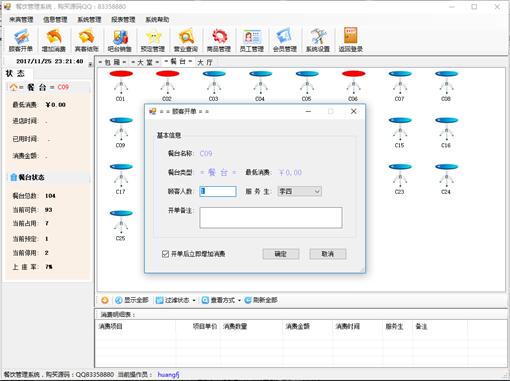Click the 增加消费 toolbar icon
The width and height of the screenshot is (510, 381).
54,40
